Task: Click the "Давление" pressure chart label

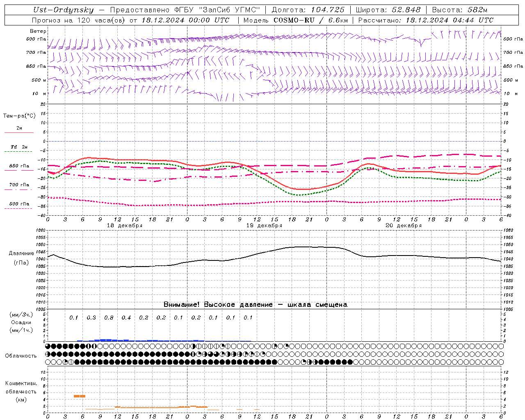Action: click(21, 253)
